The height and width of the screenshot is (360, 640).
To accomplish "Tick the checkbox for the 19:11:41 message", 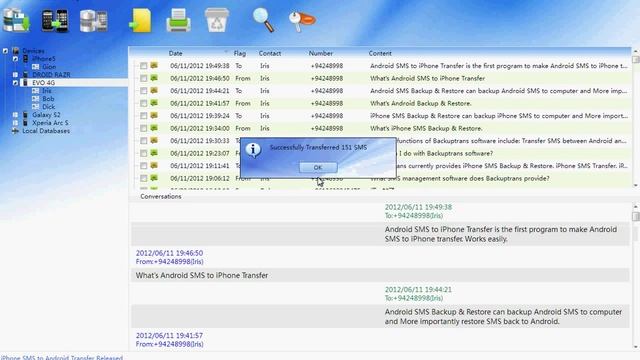I will [144, 166].
